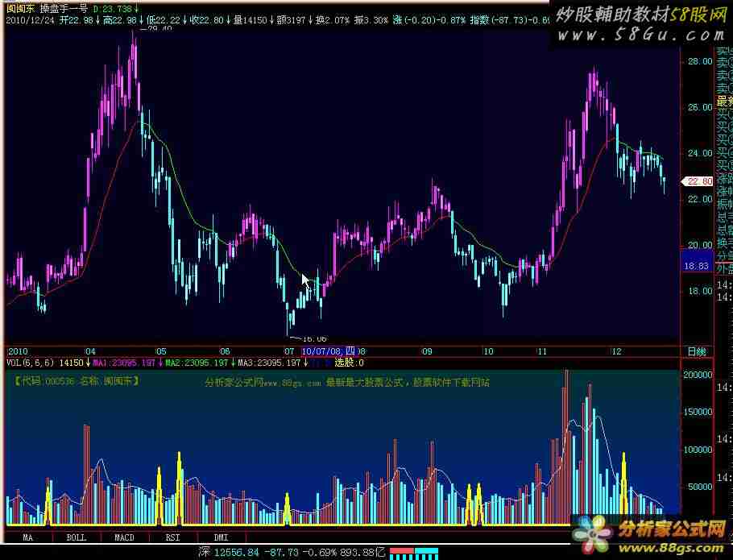Click the VOL(6,6,6) indicator label
Viewport: 733px width, 560px height.
click(x=31, y=363)
